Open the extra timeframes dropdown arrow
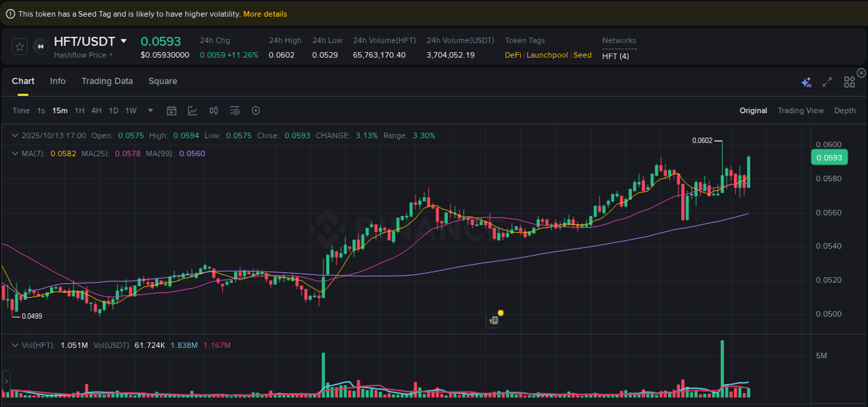 coord(150,110)
